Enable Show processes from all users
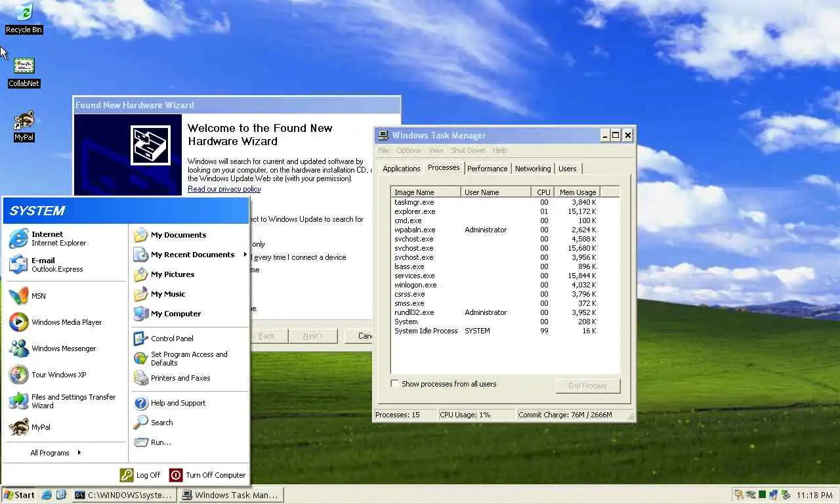Image resolution: width=840 pixels, height=504 pixels. [x=394, y=383]
